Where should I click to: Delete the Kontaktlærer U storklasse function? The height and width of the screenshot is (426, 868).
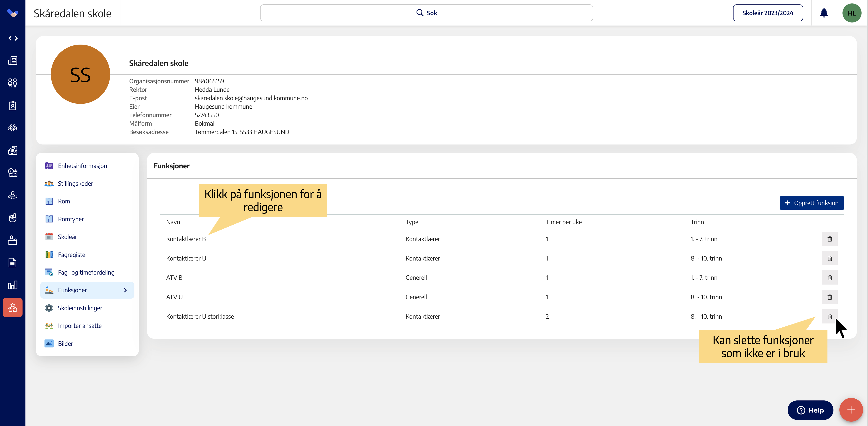[830, 316]
